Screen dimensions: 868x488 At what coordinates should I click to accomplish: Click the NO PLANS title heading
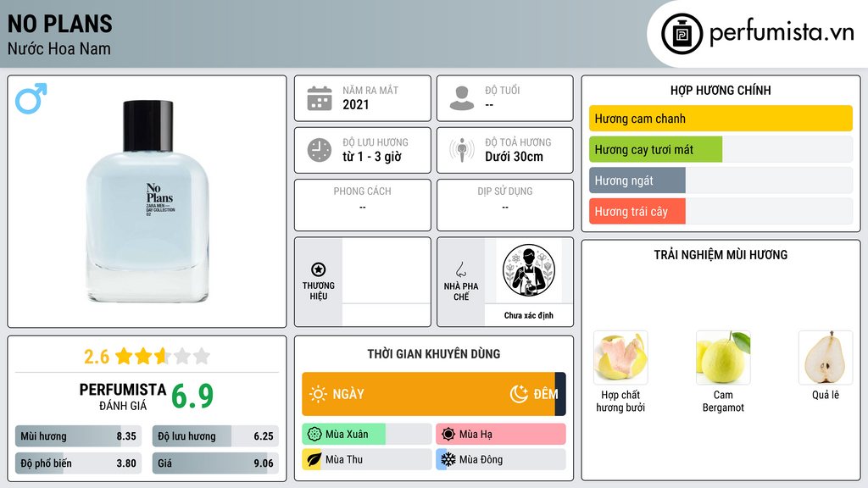coord(60,24)
